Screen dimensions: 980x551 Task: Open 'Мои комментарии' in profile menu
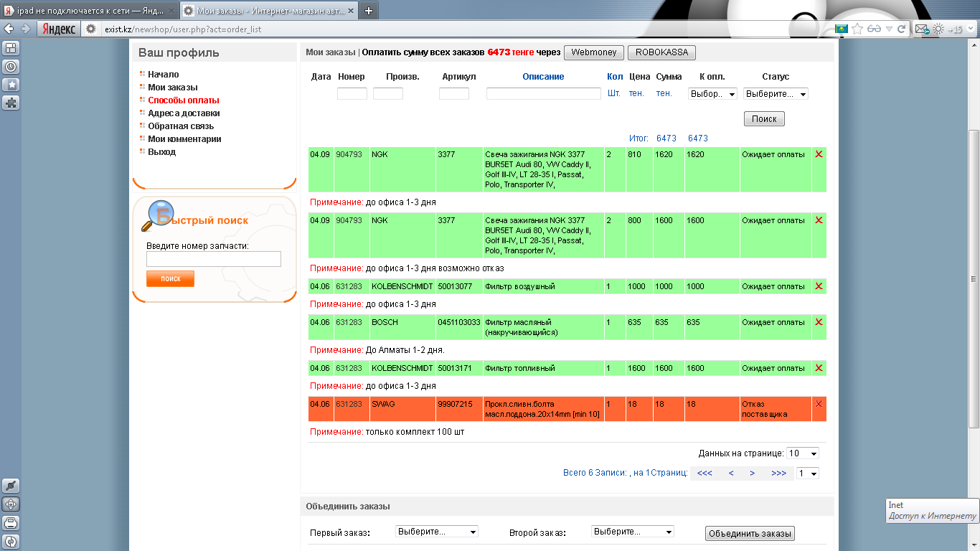pos(184,139)
